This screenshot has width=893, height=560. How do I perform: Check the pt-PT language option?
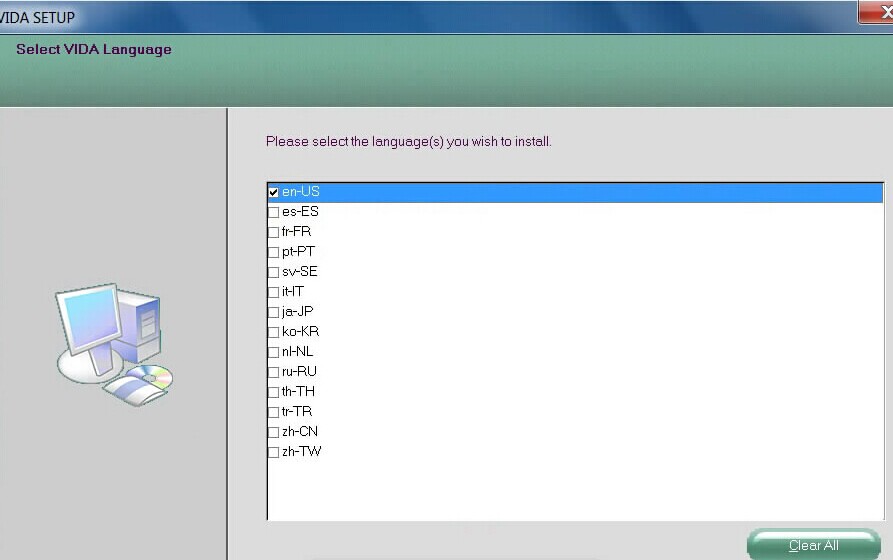(273, 252)
